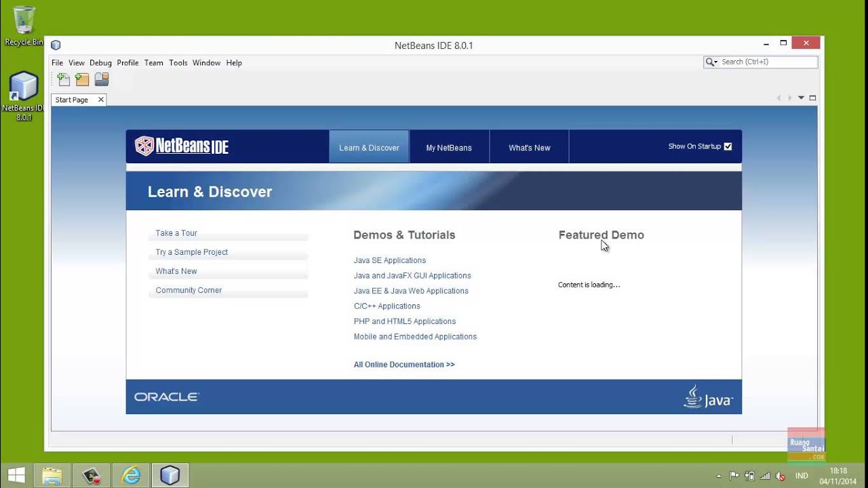Image resolution: width=868 pixels, height=488 pixels.
Task: Click the network signal tray icon
Action: pyautogui.click(x=765, y=476)
